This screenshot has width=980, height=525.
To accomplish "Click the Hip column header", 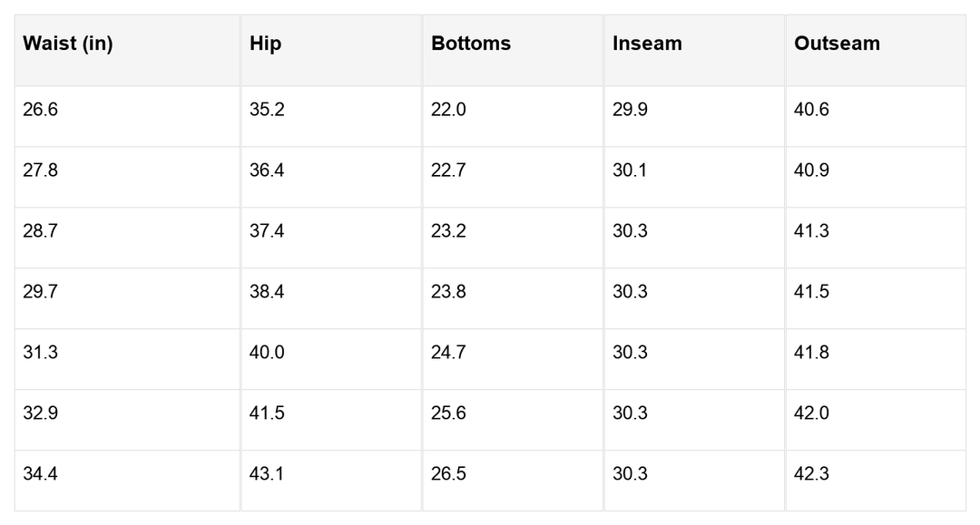I will [265, 44].
